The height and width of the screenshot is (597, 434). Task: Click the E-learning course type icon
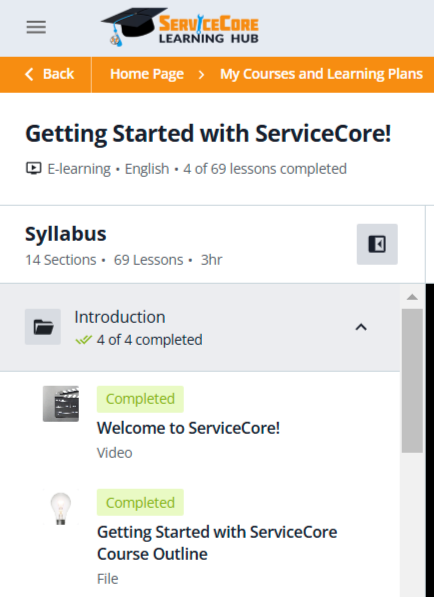click(34, 168)
